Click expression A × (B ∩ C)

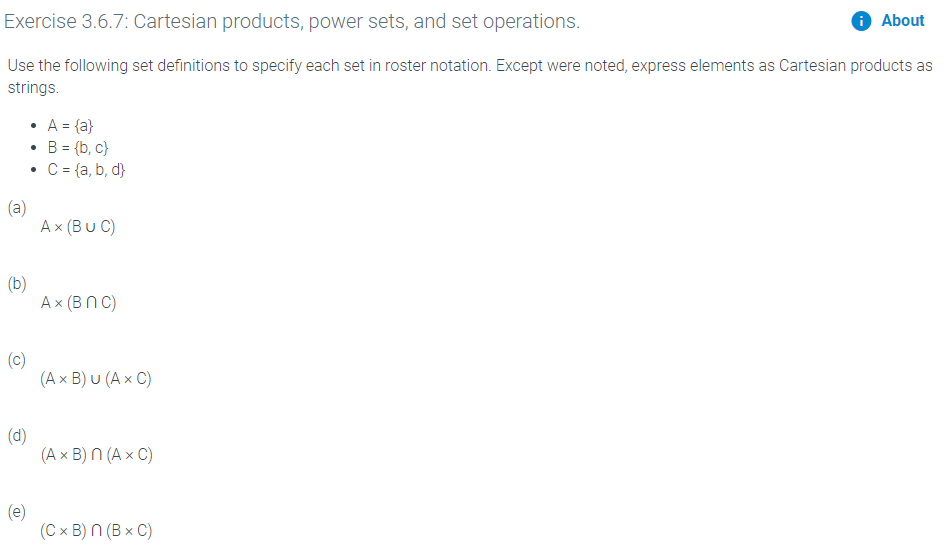[x=78, y=303]
